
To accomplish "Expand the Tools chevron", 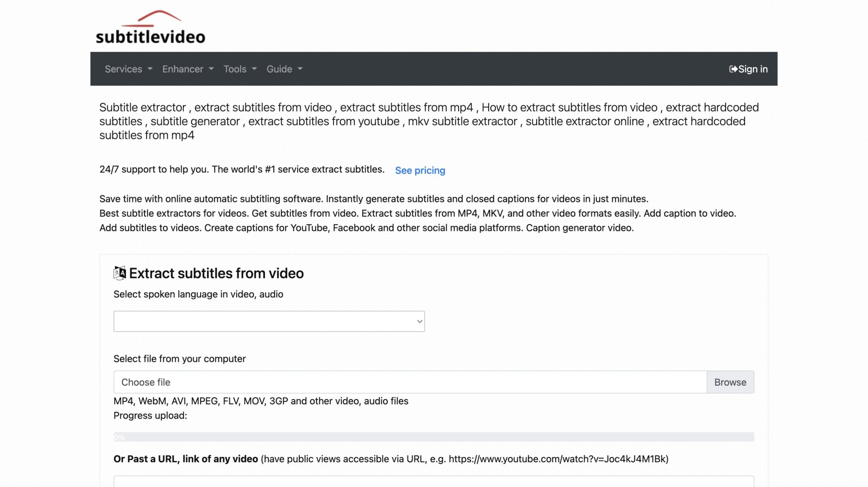I will tap(254, 69).
